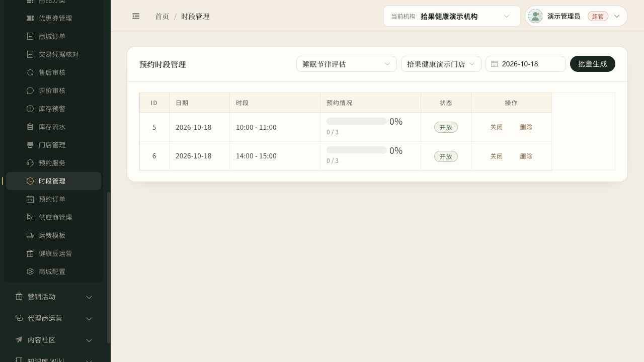Click the 运费模板 truck icon
Screen dimensions: 644x362
(x=30, y=235)
